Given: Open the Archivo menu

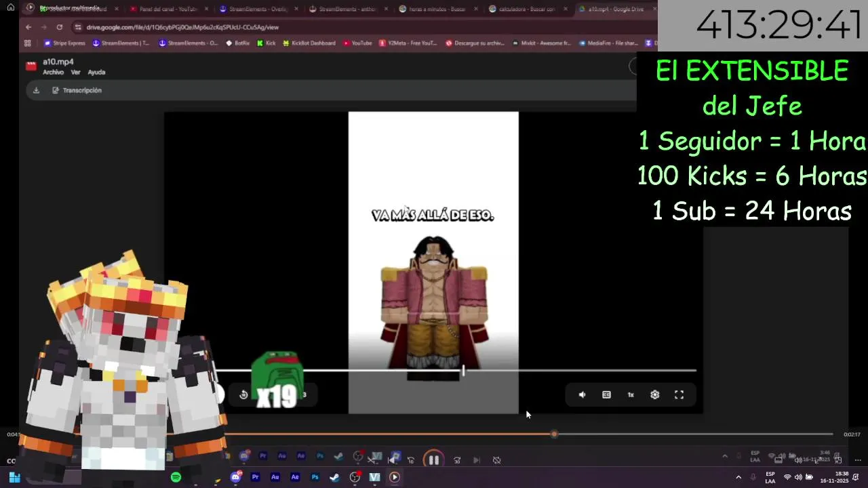Looking at the screenshot, I should pyautogui.click(x=53, y=72).
